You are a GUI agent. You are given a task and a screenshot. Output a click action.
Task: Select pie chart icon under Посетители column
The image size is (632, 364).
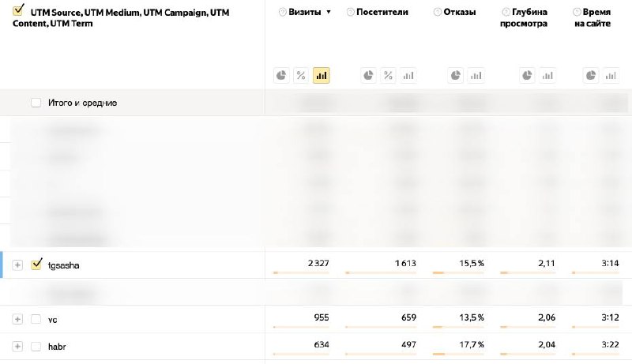[x=368, y=76]
